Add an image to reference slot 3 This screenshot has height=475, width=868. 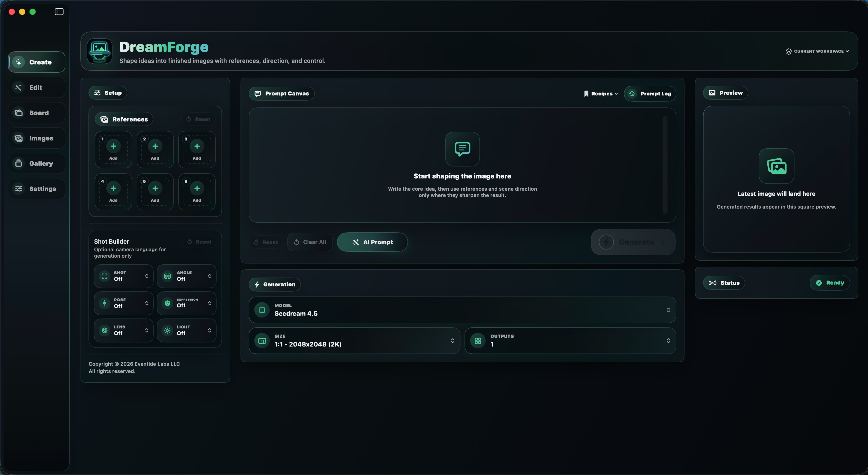coord(197,150)
